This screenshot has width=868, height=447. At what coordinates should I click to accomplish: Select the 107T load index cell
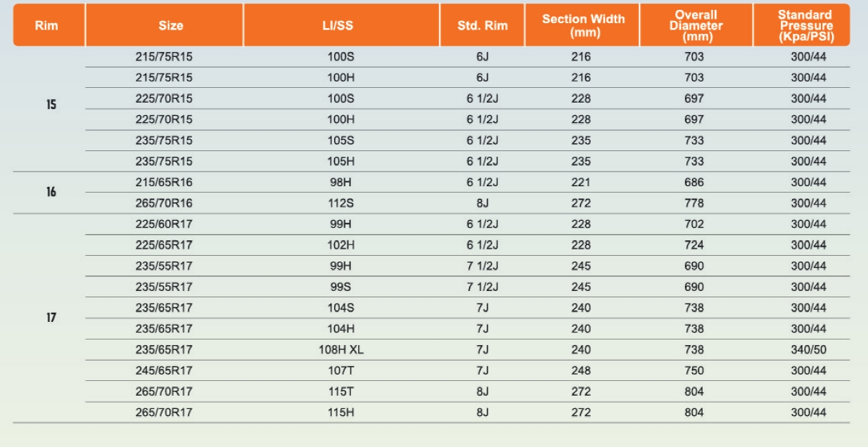[341, 370]
